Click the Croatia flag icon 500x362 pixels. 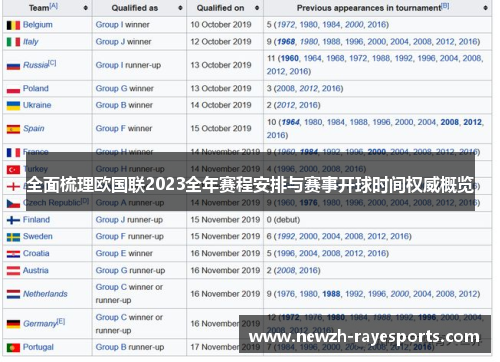pos(13,254)
